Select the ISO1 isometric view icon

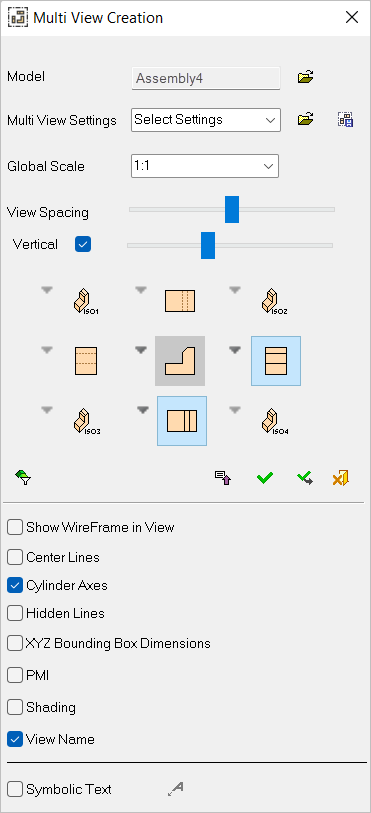click(x=85, y=302)
